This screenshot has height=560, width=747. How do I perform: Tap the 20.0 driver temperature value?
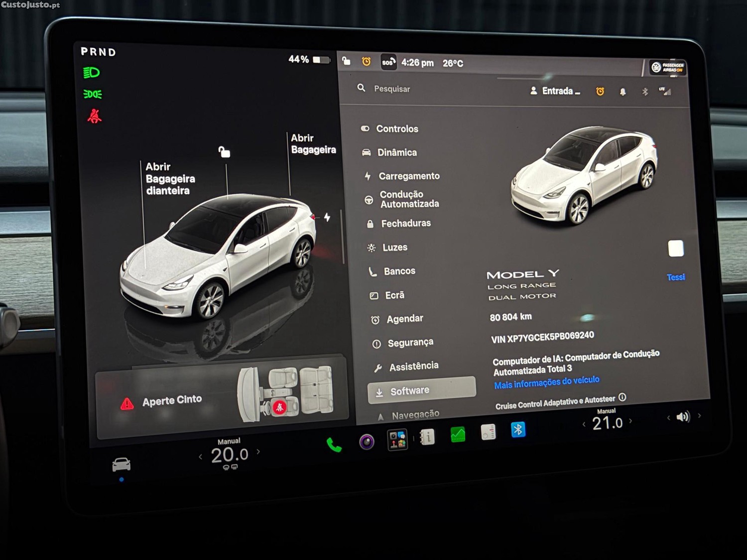tap(230, 454)
